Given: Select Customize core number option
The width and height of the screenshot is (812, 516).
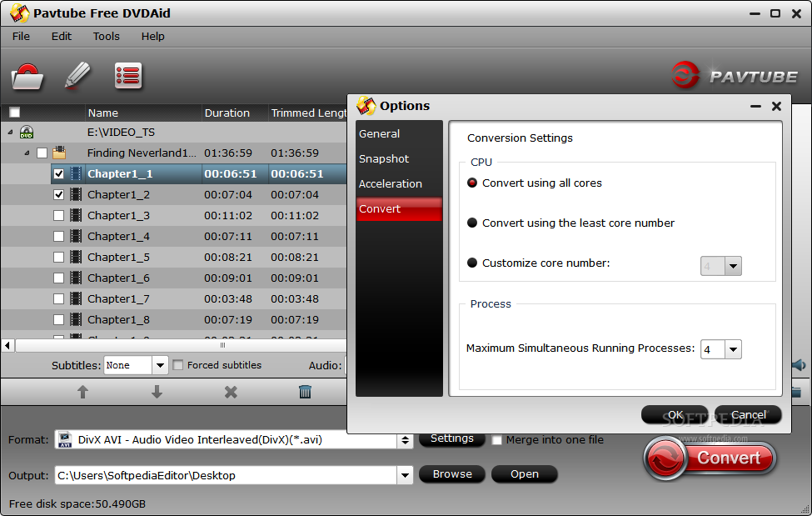Looking at the screenshot, I should coord(471,263).
